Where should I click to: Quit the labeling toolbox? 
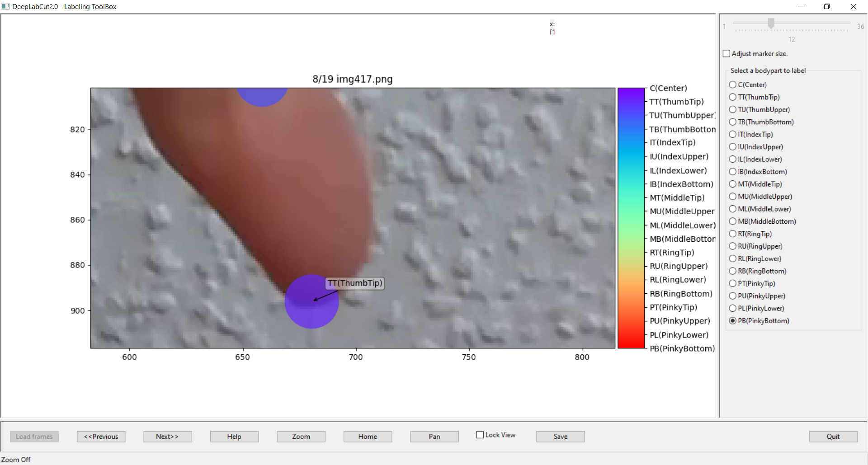[x=833, y=437]
